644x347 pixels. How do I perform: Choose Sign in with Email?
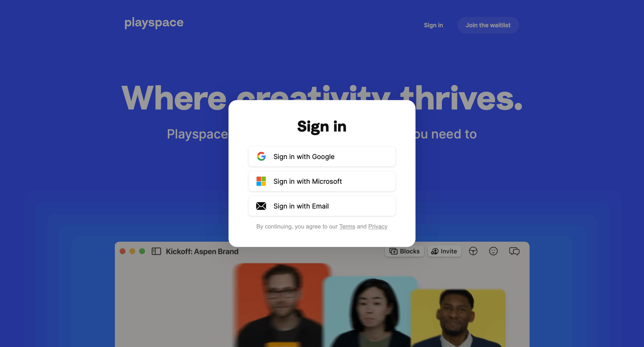tap(322, 206)
